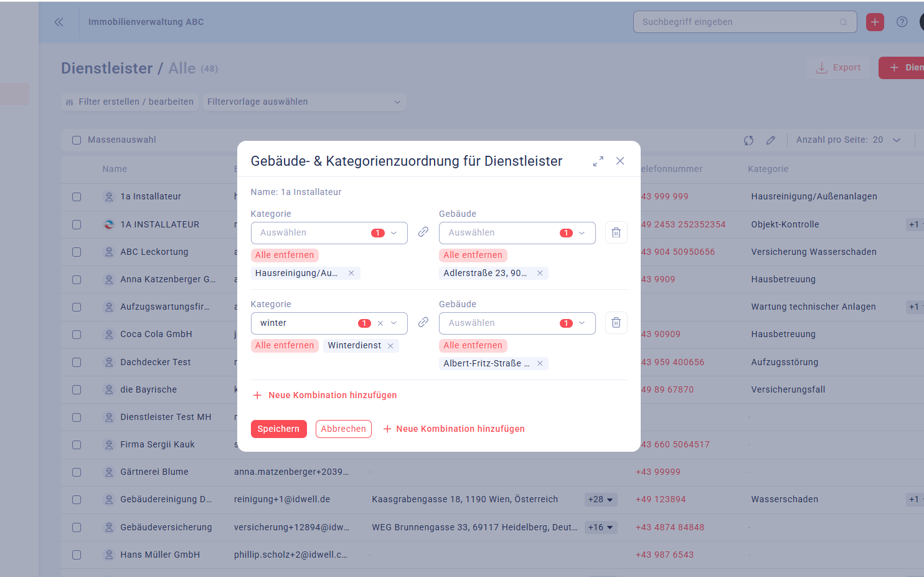Open the first Gebäude dropdown
This screenshot has width=924, height=577.
[x=517, y=233]
